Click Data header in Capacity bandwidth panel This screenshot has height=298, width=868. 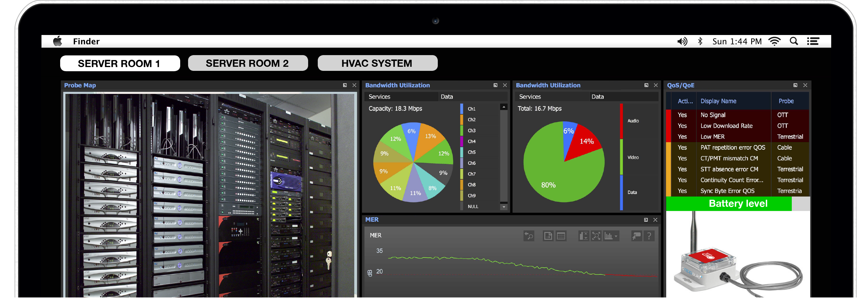(x=473, y=97)
